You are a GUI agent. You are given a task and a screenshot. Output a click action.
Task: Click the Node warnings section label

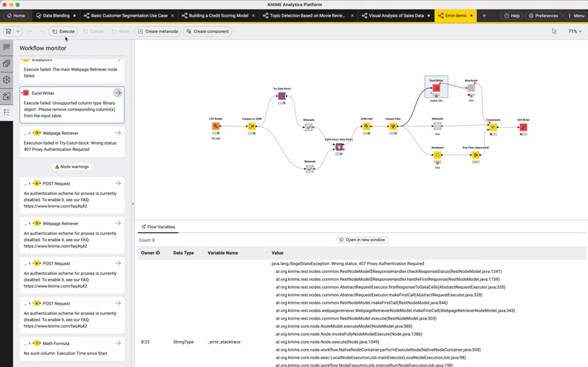72,167
